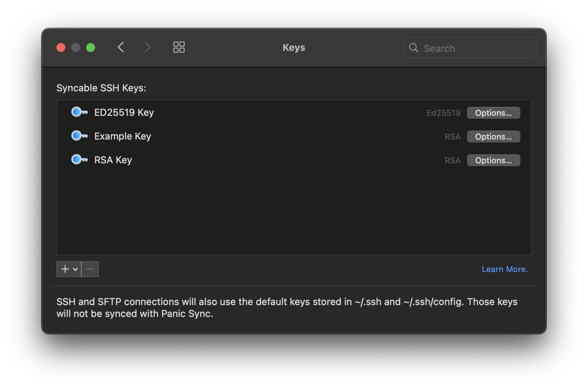The height and width of the screenshot is (389, 588).
Task: Remove key with the minus button
Action: tap(90, 269)
